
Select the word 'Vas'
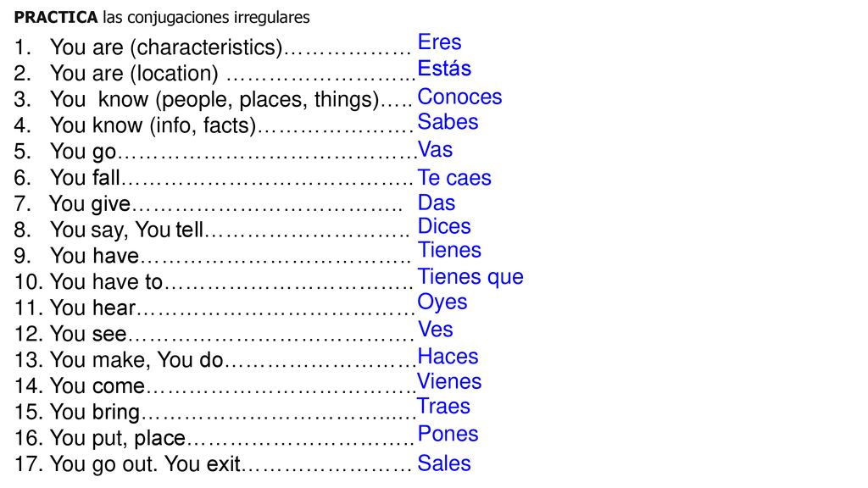pos(435,149)
